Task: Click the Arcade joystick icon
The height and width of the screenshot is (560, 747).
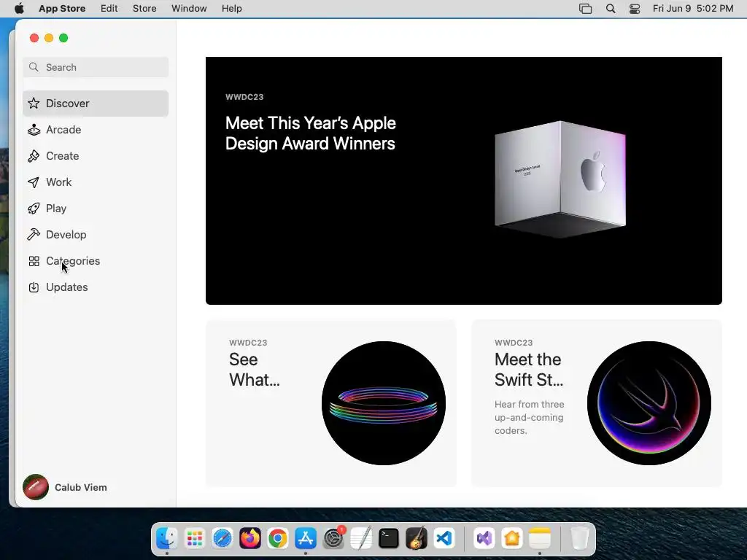Action: [x=34, y=130]
